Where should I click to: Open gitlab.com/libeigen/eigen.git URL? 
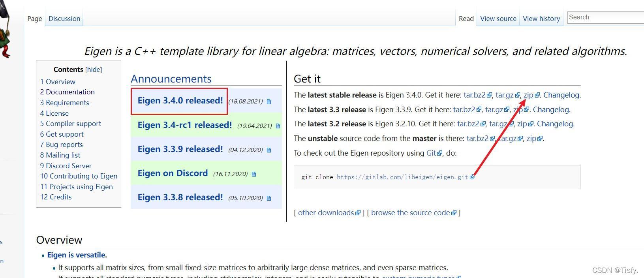click(x=405, y=177)
